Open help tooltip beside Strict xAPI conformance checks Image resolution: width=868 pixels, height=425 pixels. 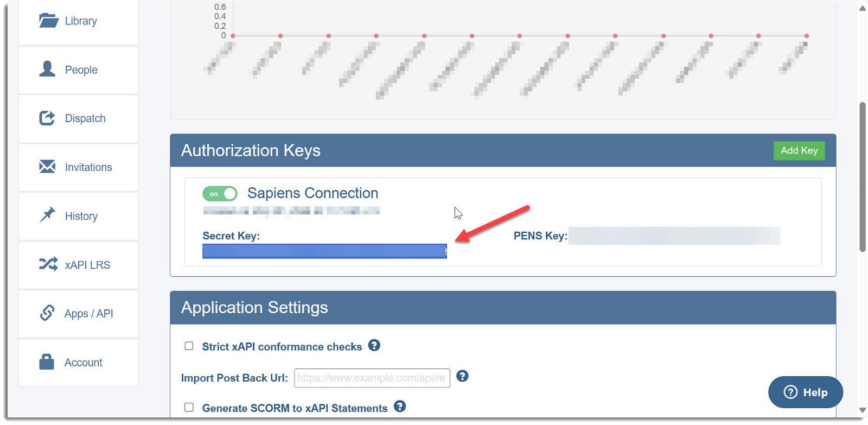click(375, 345)
